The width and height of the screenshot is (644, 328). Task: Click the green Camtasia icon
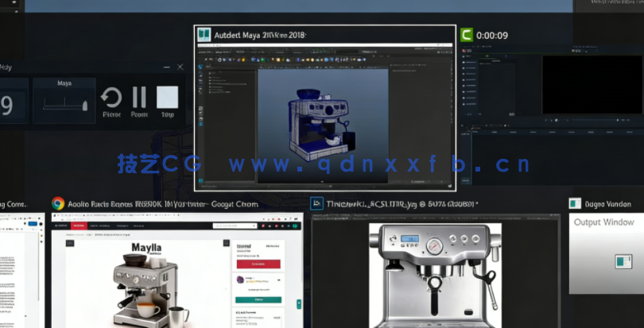[x=467, y=35]
